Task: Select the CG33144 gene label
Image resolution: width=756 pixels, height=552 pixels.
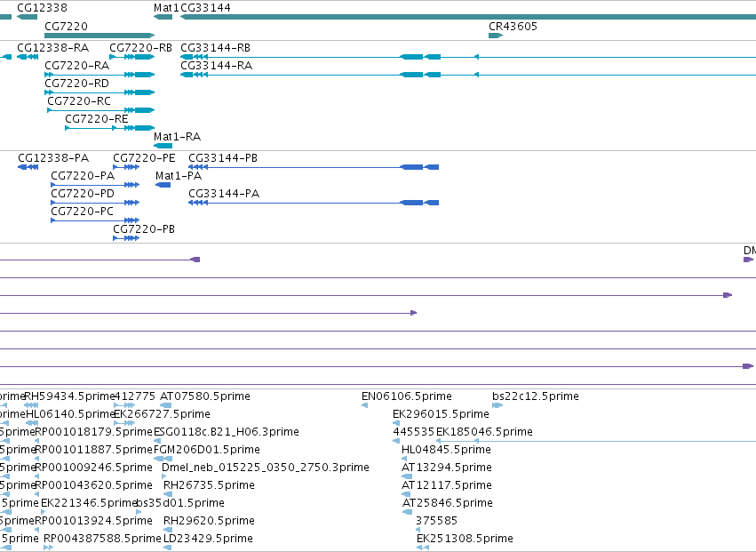Action: click(205, 8)
